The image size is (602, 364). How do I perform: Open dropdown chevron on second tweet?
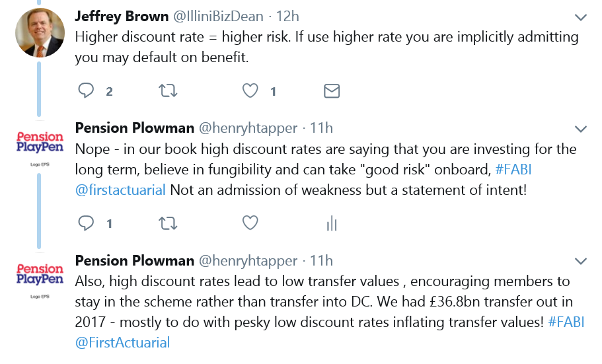tap(580, 129)
